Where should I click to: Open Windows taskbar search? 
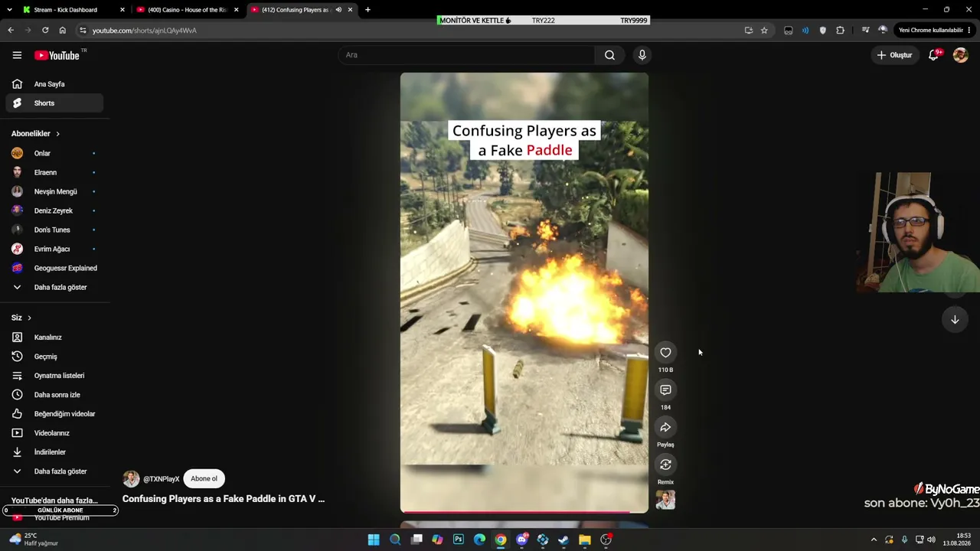tap(395, 540)
